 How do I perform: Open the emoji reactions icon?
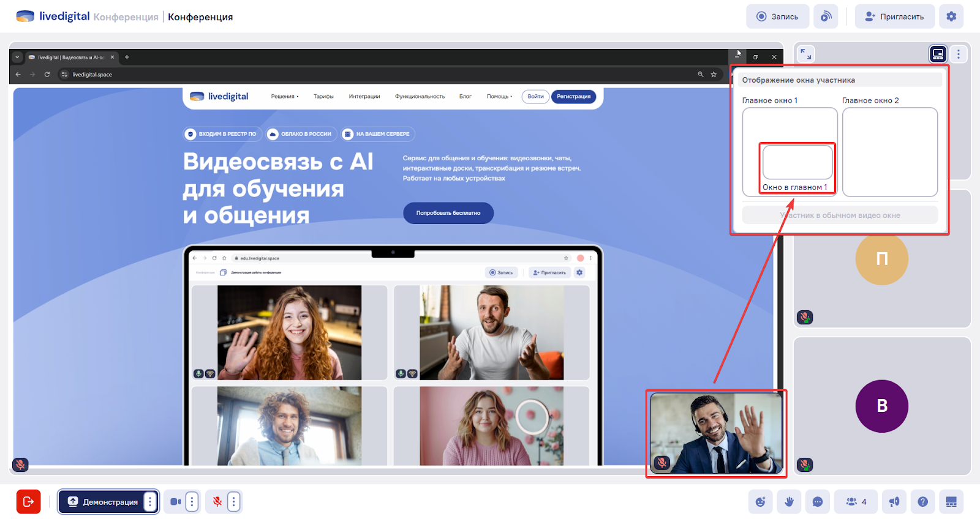760,502
